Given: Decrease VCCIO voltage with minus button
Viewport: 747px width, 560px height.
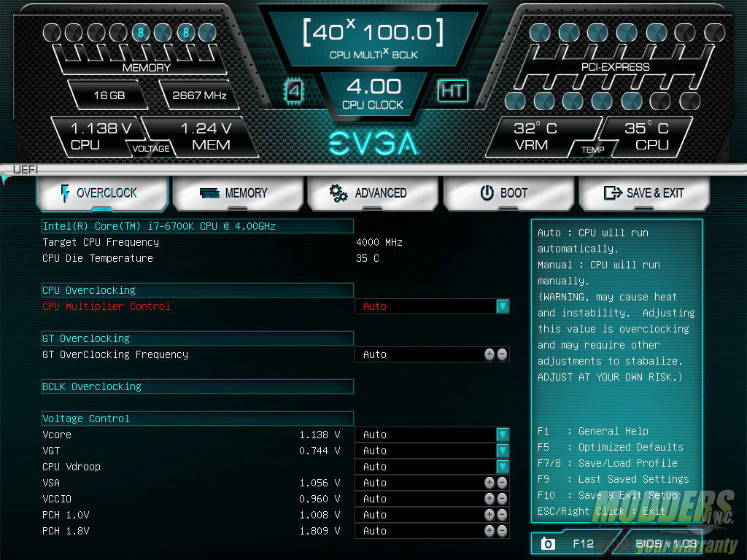Looking at the screenshot, I should pos(502,499).
